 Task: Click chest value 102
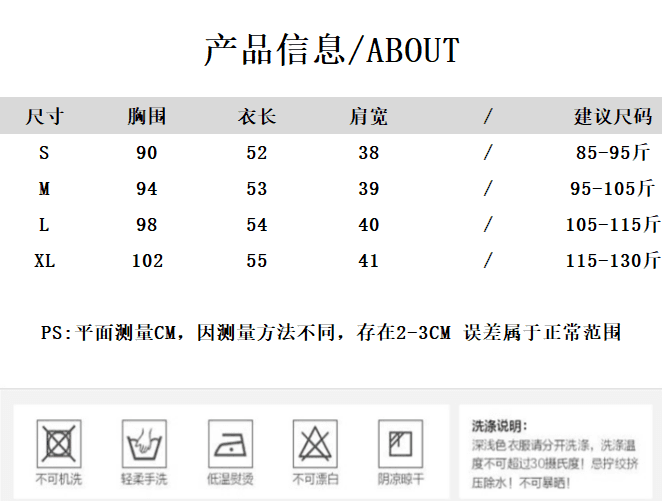pyautogui.click(x=147, y=261)
